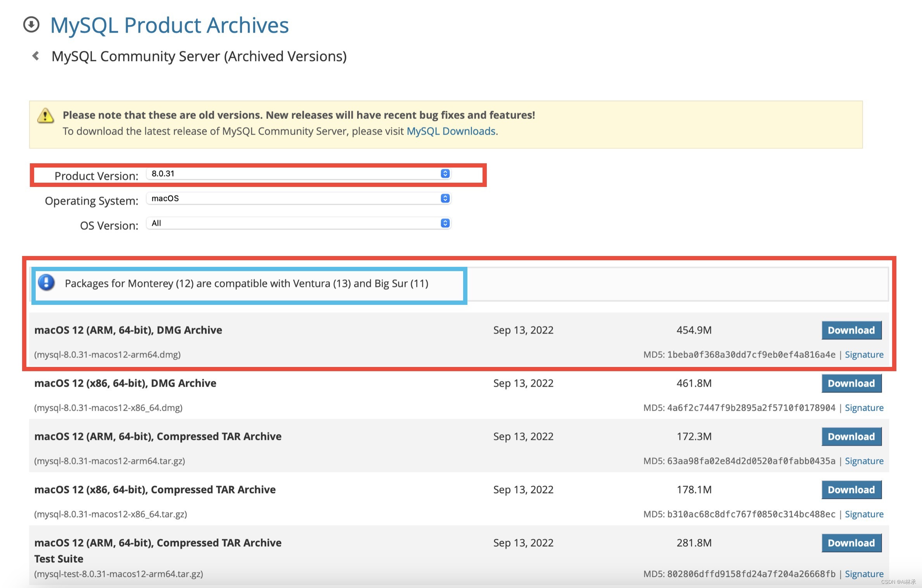
Task: Click MD5 '4a6f2c7447f9b2895a2f5710f0178904'
Action: pos(751,408)
